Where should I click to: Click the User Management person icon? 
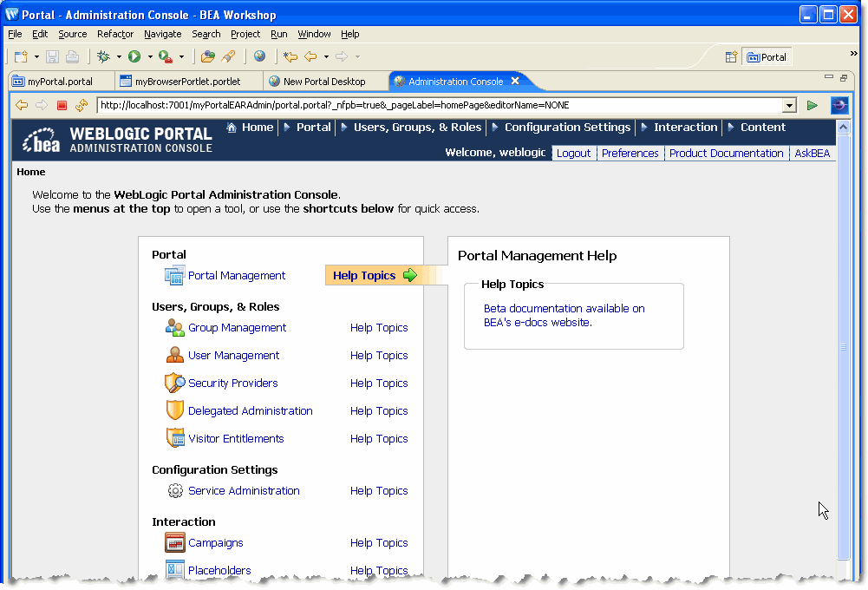pyautogui.click(x=175, y=355)
